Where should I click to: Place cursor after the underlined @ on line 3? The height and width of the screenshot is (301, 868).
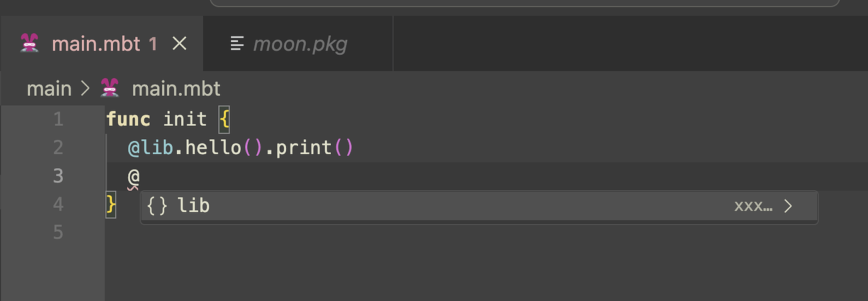click(140, 176)
